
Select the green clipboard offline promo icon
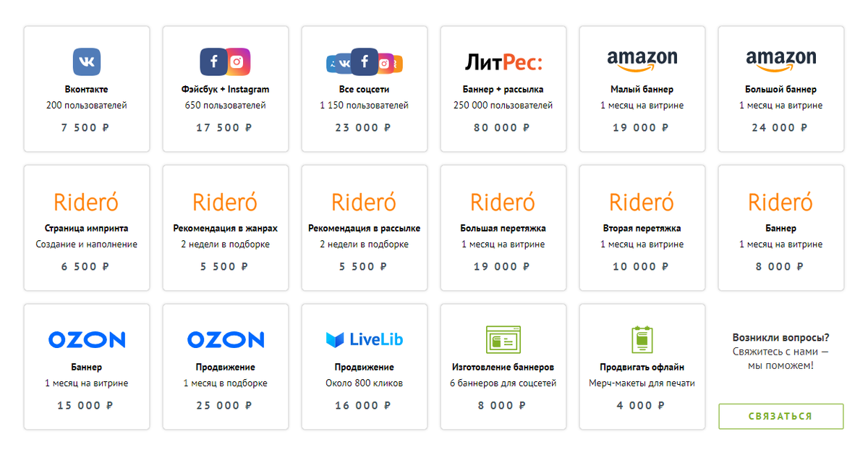click(642, 339)
